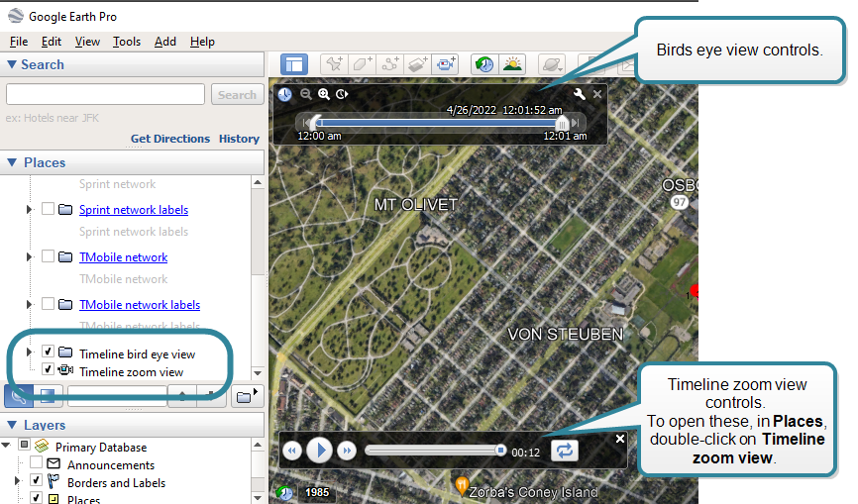Toggle the sidebar panel button
The image size is (858, 504).
(294, 64)
